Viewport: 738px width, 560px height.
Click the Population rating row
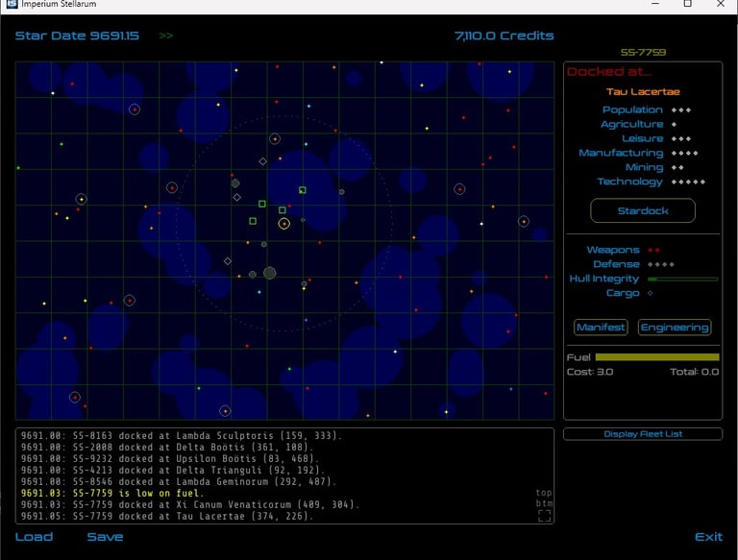click(x=647, y=110)
